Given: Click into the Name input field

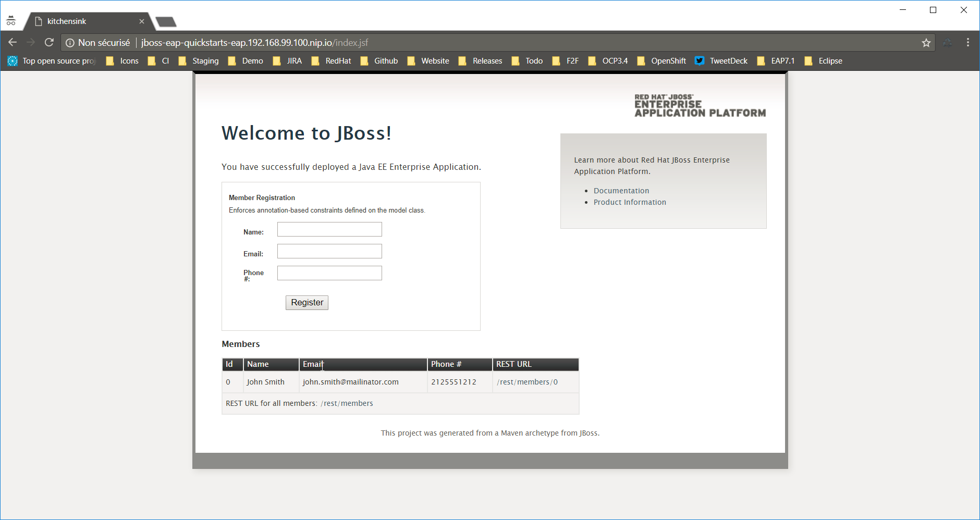Looking at the screenshot, I should pos(329,229).
